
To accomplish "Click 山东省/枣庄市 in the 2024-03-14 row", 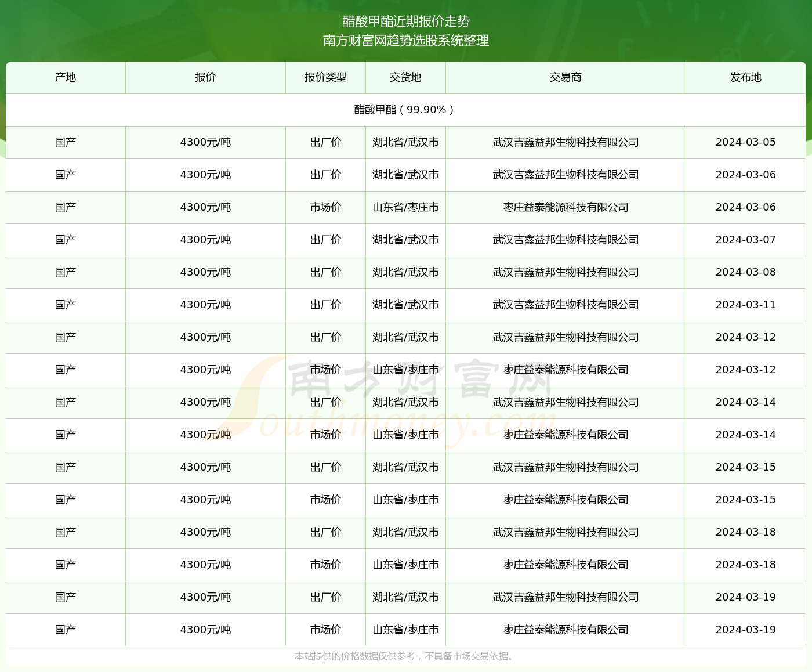I will pyautogui.click(x=405, y=435).
